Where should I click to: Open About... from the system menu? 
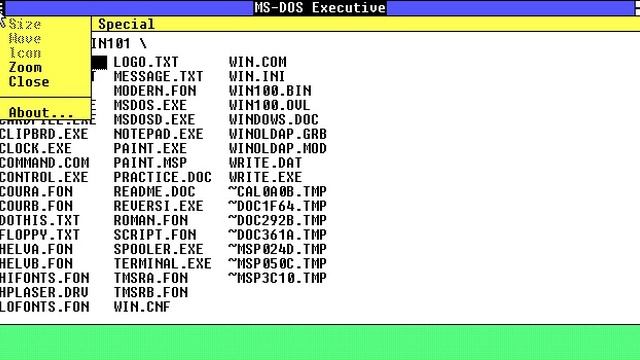pyautogui.click(x=41, y=112)
